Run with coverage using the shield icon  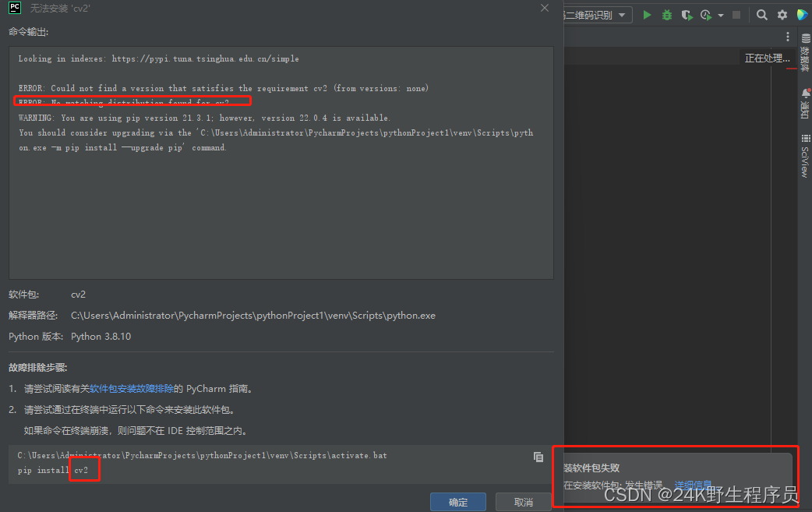click(687, 15)
